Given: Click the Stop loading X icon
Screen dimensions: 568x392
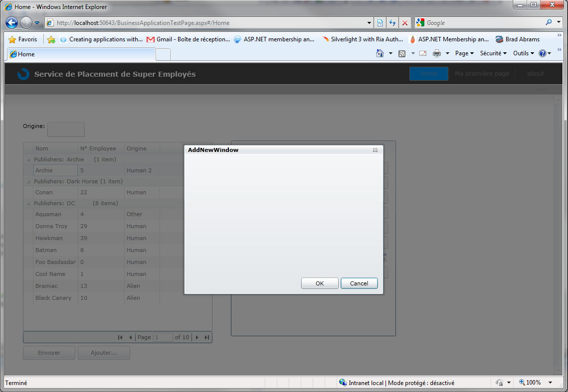Looking at the screenshot, I should click(404, 23).
